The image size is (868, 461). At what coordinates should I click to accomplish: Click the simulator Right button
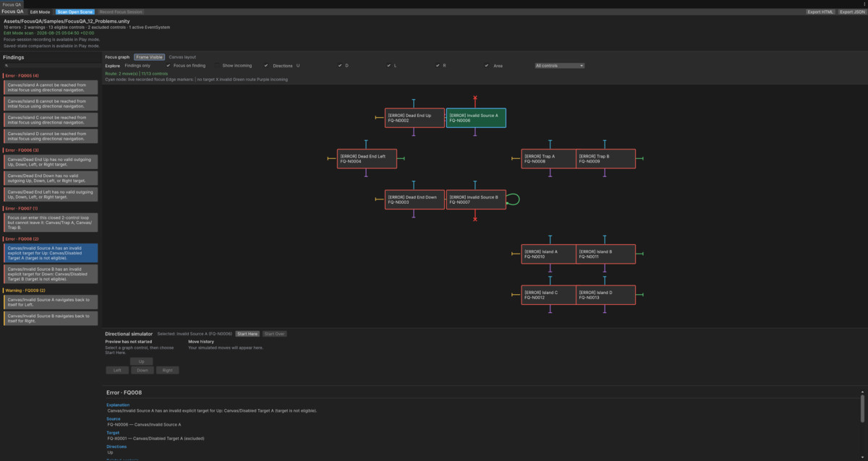(x=168, y=370)
